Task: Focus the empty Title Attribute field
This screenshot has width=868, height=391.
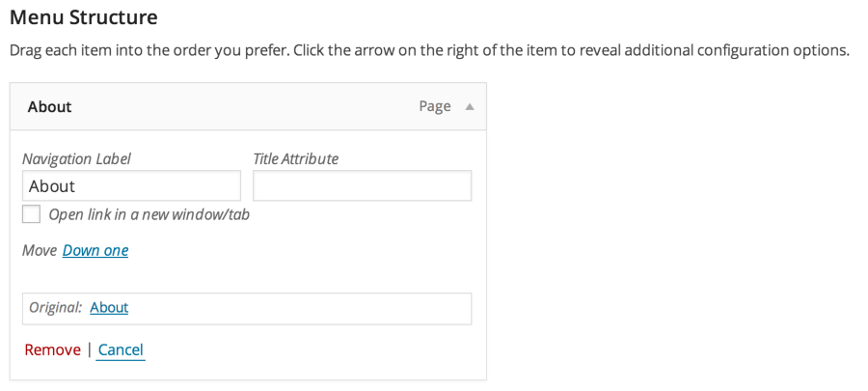Action: (x=362, y=186)
